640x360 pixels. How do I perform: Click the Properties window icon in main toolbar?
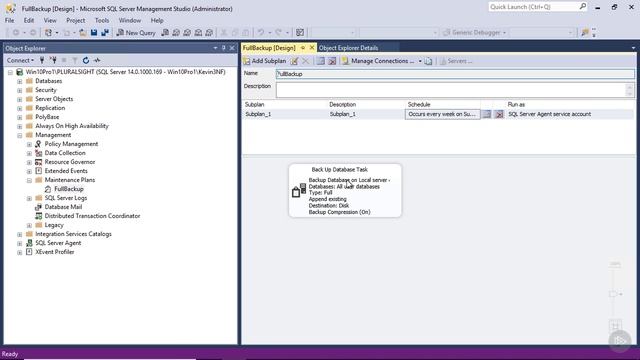(x=300, y=33)
